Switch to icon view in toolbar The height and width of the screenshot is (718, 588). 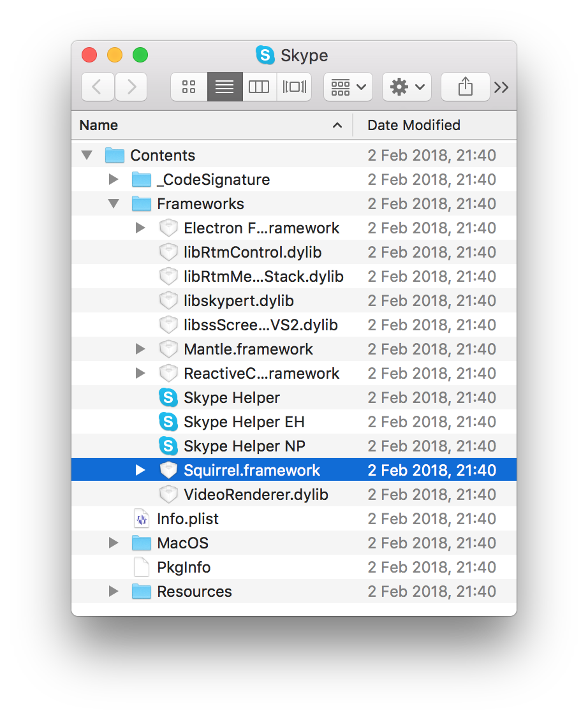[189, 87]
